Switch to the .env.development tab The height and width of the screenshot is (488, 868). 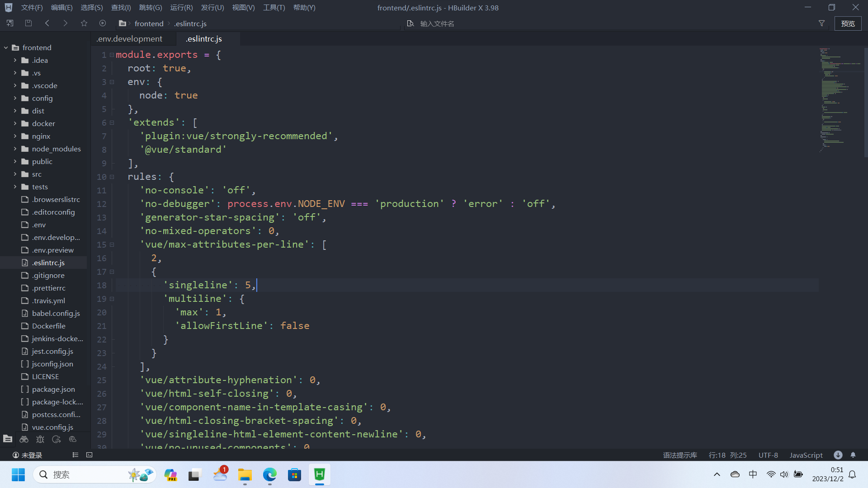(129, 39)
